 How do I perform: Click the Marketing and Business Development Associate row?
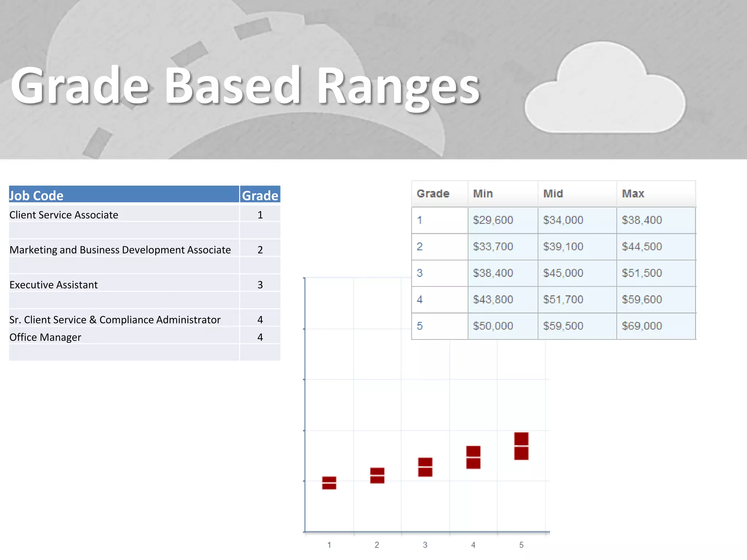pos(120,250)
